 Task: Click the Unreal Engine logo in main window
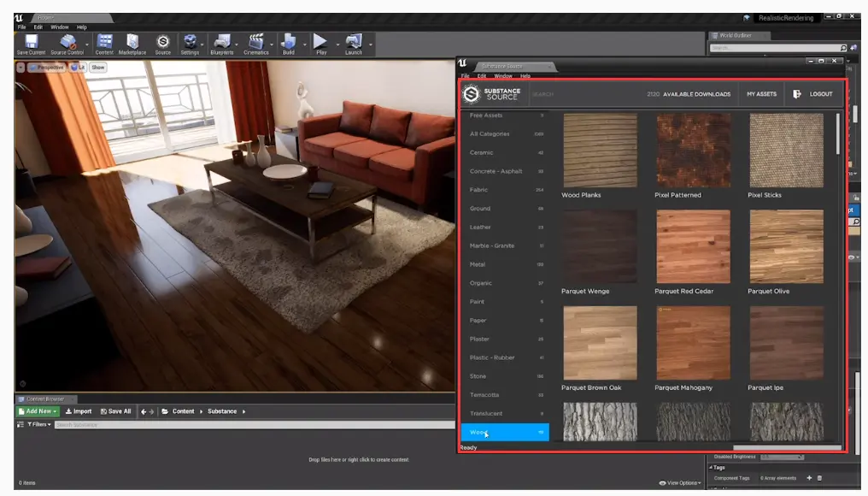19,18
